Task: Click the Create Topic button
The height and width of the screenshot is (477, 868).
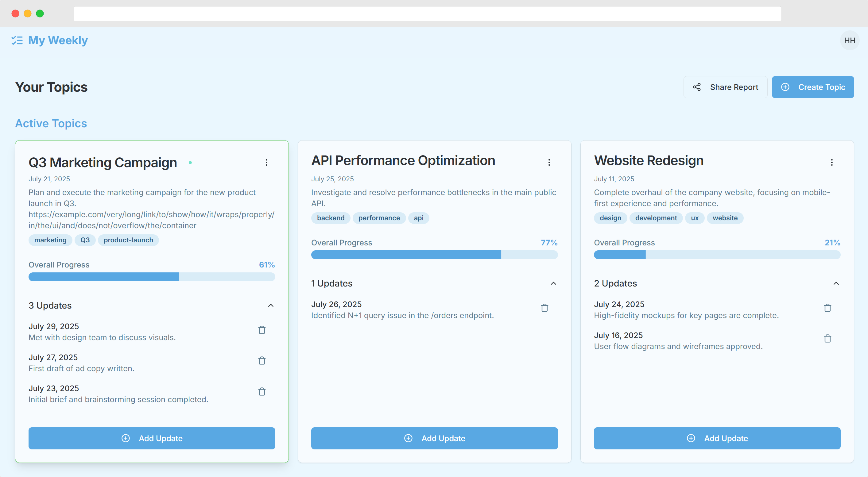Action: [x=813, y=87]
